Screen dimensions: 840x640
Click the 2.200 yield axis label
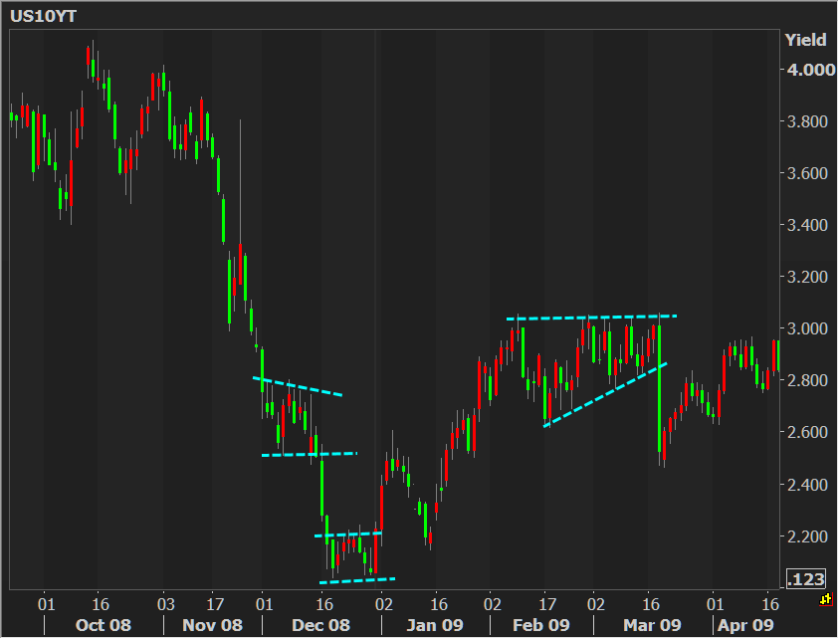pyautogui.click(x=807, y=536)
